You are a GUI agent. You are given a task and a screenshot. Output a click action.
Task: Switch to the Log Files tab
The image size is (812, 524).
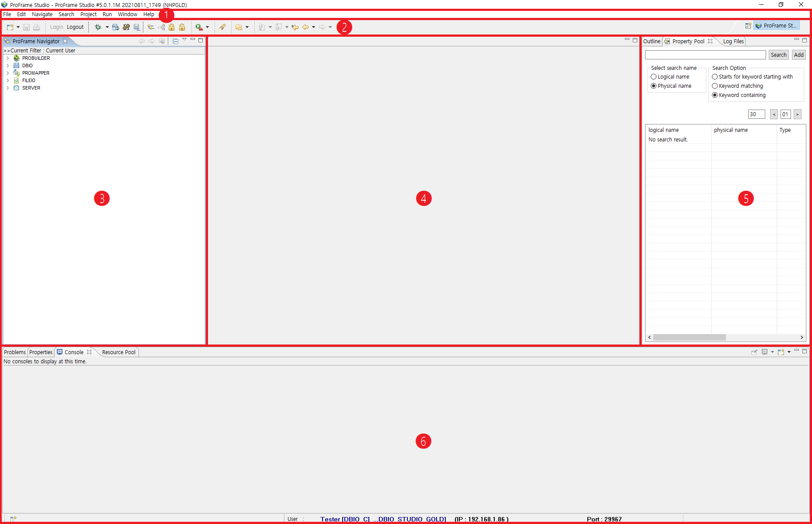(733, 41)
